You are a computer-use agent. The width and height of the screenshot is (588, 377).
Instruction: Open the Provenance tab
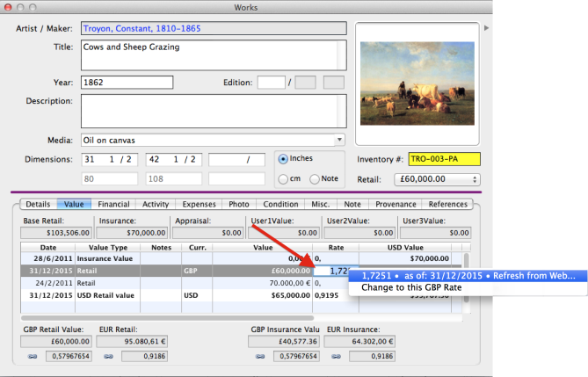[x=395, y=204]
